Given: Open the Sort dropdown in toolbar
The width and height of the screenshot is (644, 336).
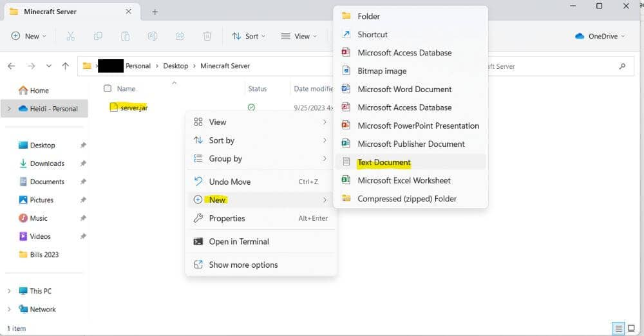Looking at the screenshot, I should tap(249, 36).
